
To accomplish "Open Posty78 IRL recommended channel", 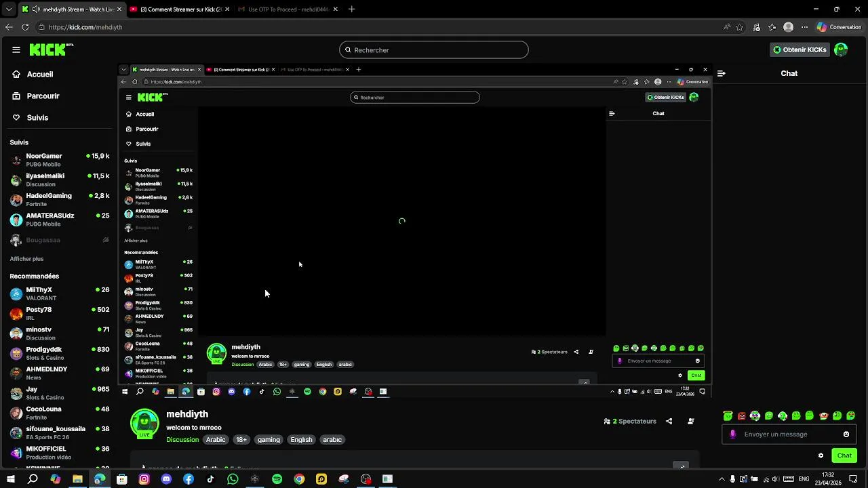I will [60, 313].
